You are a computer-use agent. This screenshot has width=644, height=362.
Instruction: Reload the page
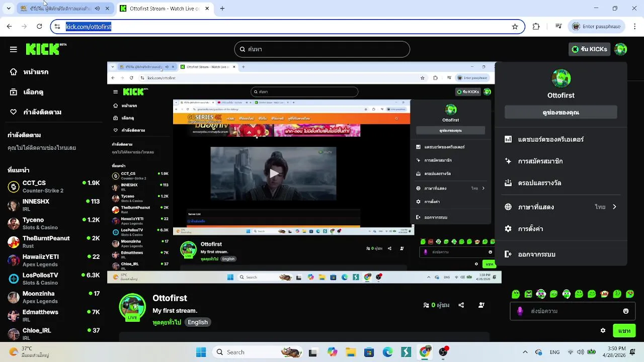click(x=39, y=27)
